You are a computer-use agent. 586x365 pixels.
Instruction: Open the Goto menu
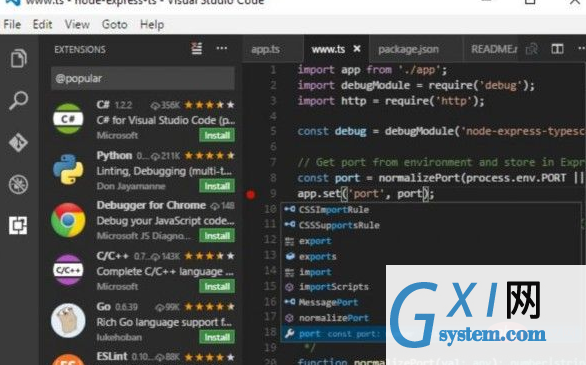point(114,25)
